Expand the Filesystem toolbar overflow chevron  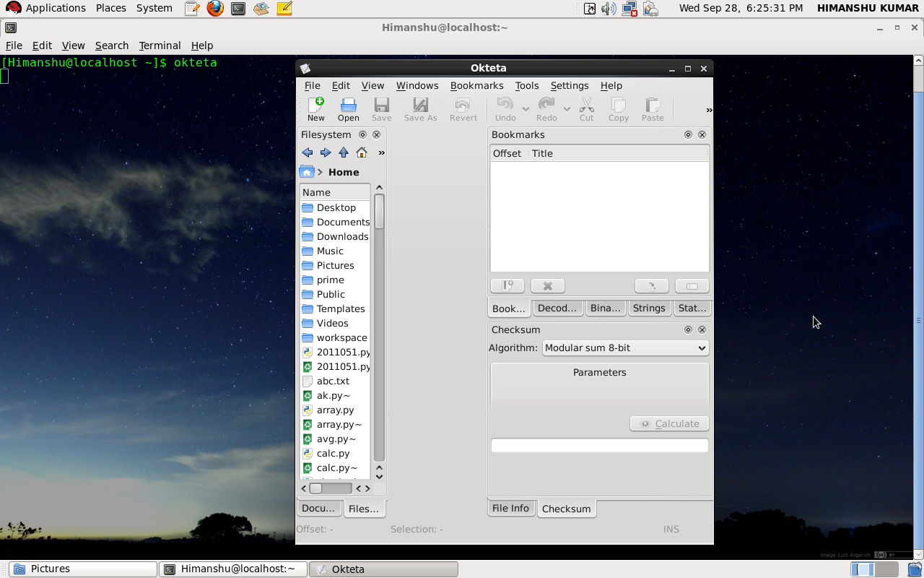(x=381, y=152)
